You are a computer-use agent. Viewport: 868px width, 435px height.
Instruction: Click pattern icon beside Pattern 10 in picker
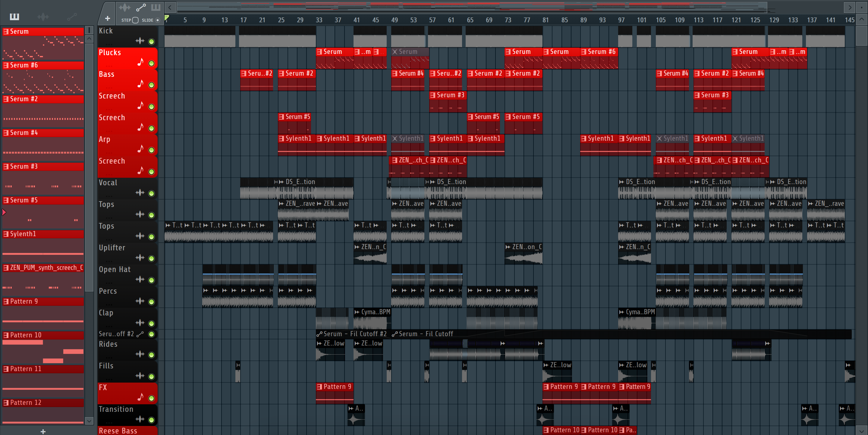coord(6,335)
